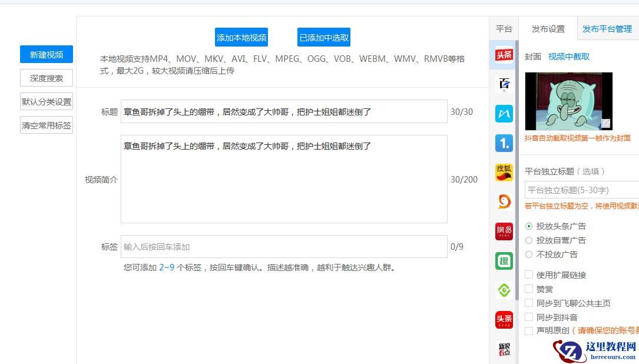The height and width of the screenshot is (364, 639).
Task: Click 视频中截取 cover link
Action: pyautogui.click(x=569, y=57)
